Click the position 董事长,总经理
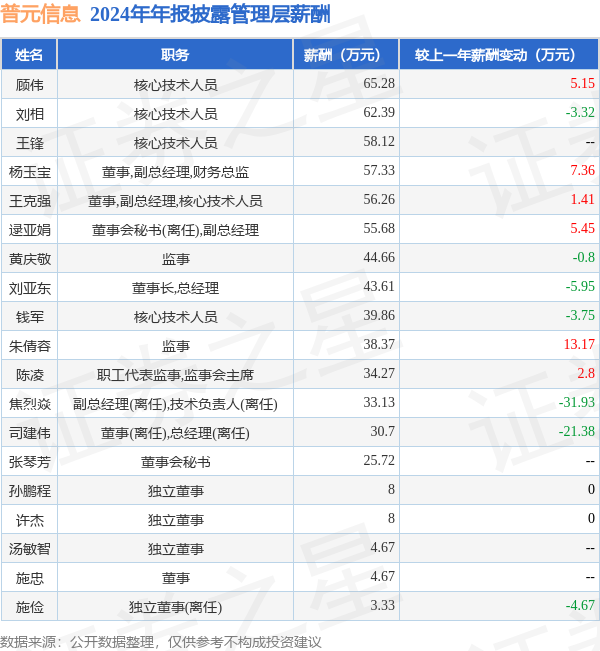This screenshot has width=600, height=651. 175,288
